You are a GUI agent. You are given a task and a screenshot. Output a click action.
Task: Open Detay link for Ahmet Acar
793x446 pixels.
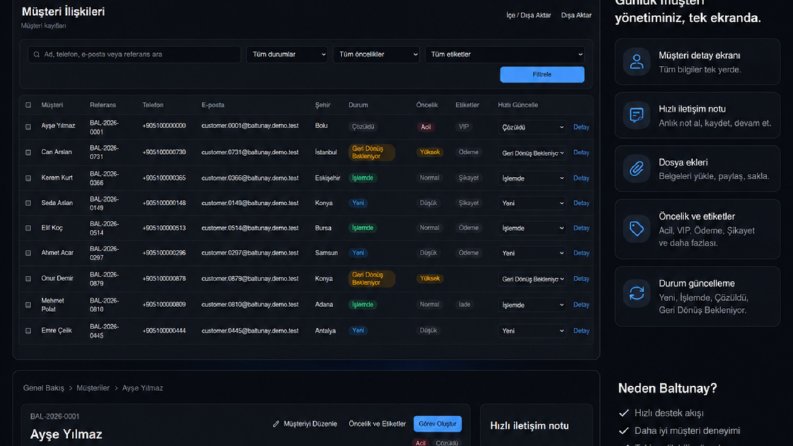click(x=581, y=253)
